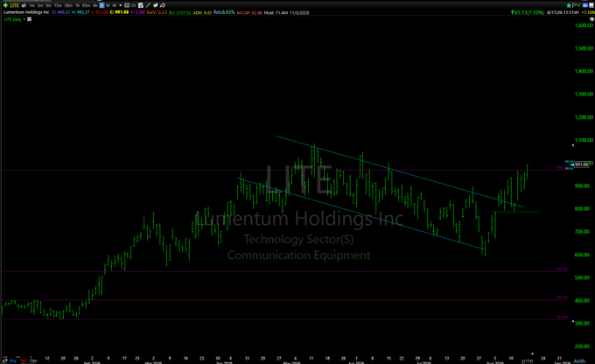Click the small triangle marker on the time axis
This screenshot has width=595, height=364.
[x=532, y=353]
